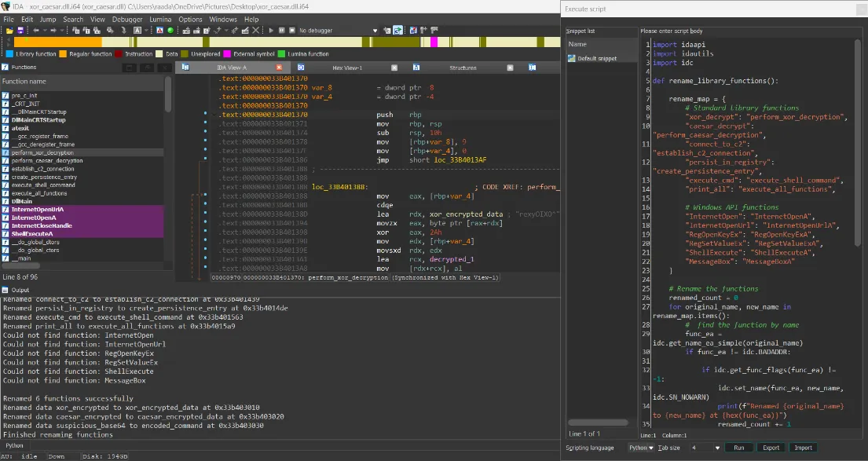
Task: Open the File menu
Action: [x=9, y=20]
